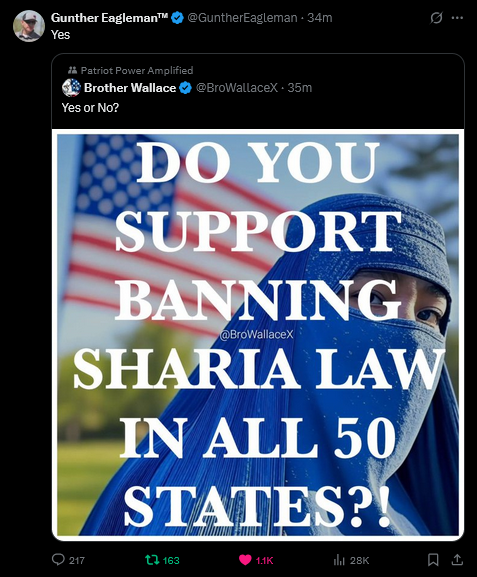Image resolution: width=477 pixels, height=577 pixels.
Task: Open Patriot Power Amplified community label
Action: [131, 70]
